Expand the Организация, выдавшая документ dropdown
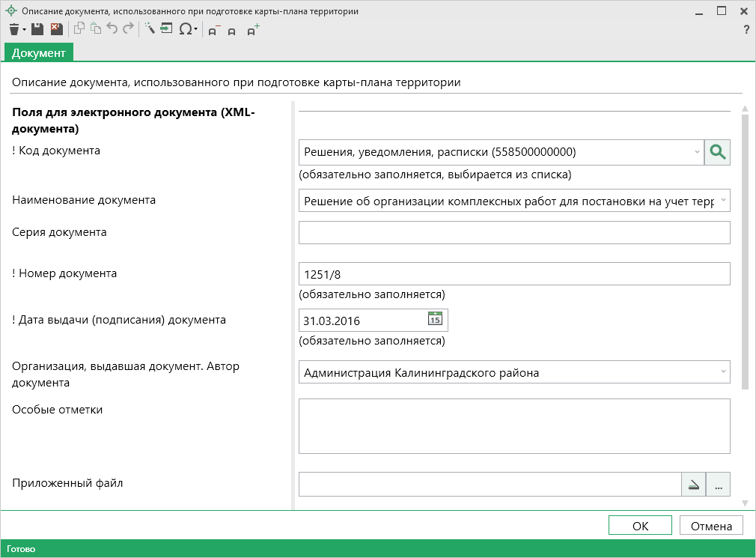Screen dimensions: 756x558 tap(723, 372)
